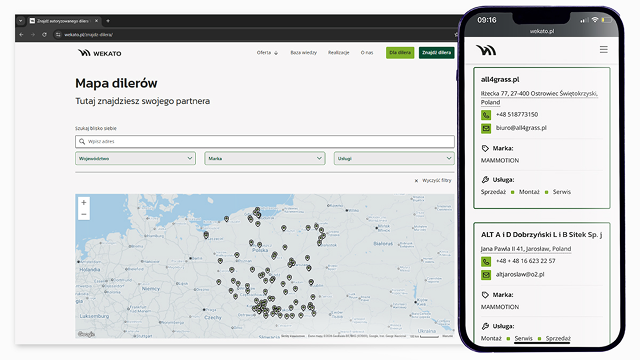Click the map pin near Szczecin
This screenshot has width=640, height=360.
(206, 235)
